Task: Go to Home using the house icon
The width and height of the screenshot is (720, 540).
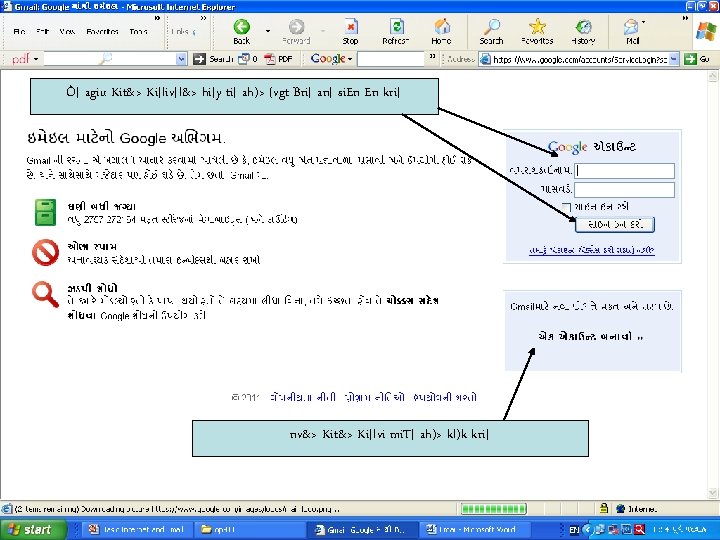Action: click(x=441, y=27)
